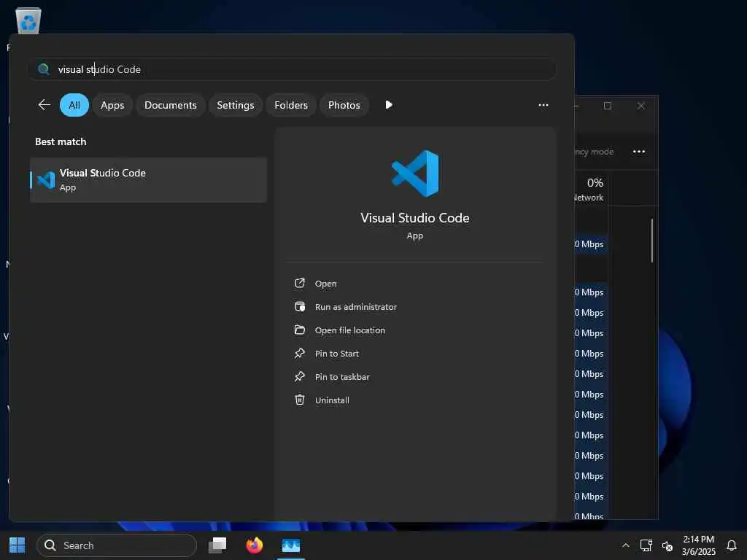Switch to the Documents filter tab
Image resolution: width=747 pixels, height=560 pixels.
coord(171,105)
